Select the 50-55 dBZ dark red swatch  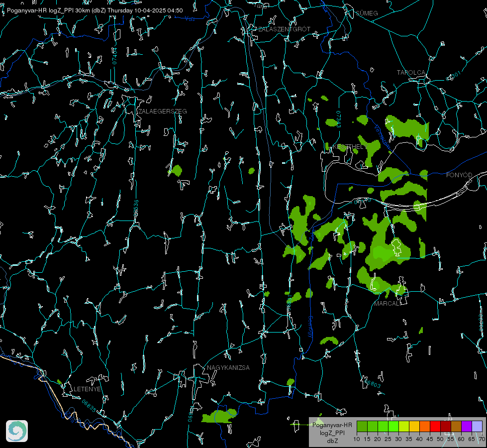click(x=445, y=426)
